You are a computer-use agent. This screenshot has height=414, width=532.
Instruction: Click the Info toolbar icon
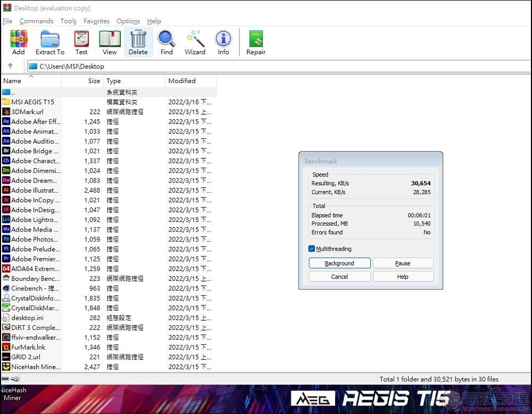tap(223, 43)
